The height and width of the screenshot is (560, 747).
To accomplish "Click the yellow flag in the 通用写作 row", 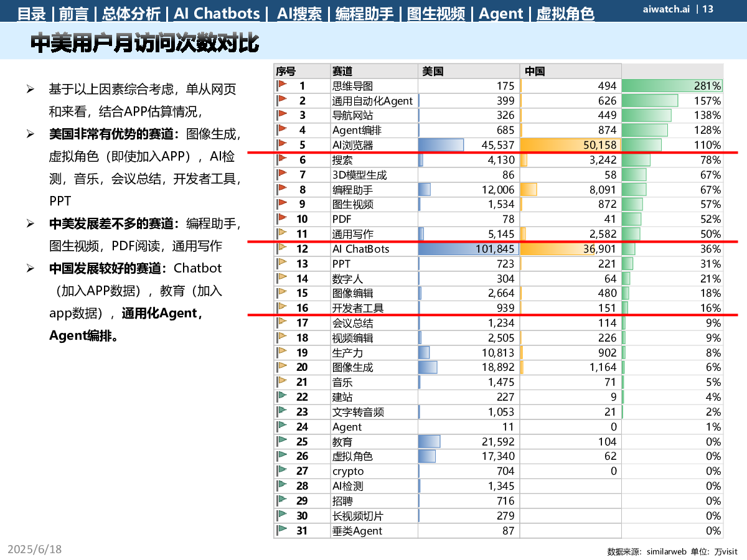I will pos(281,233).
